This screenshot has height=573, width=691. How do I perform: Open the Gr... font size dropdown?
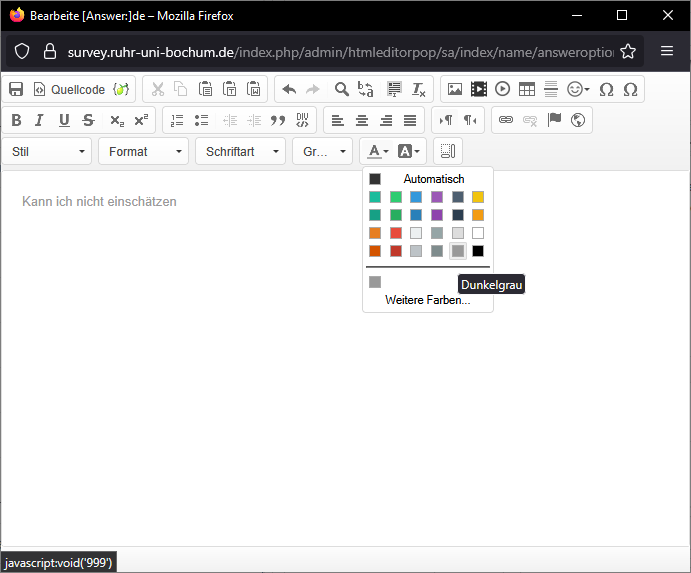[323, 151]
